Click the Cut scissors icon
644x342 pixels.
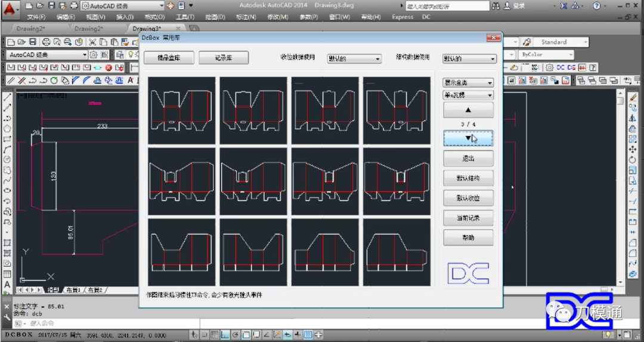(92, 42)
